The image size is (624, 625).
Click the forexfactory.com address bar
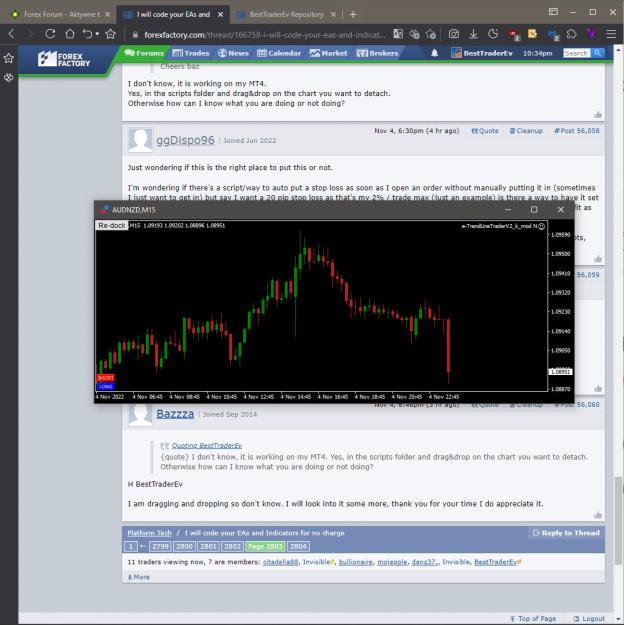pos(265,35)
